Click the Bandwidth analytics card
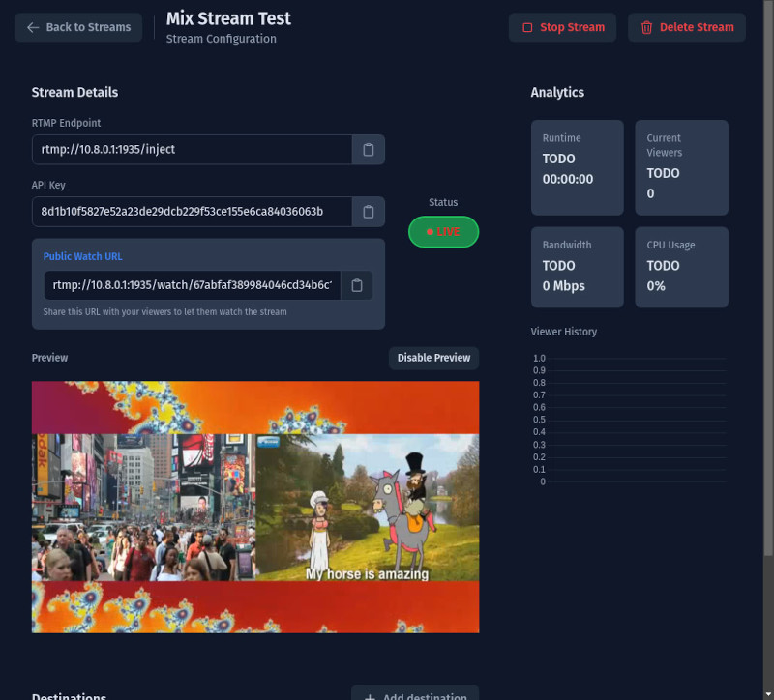 [x=577, y=268]
